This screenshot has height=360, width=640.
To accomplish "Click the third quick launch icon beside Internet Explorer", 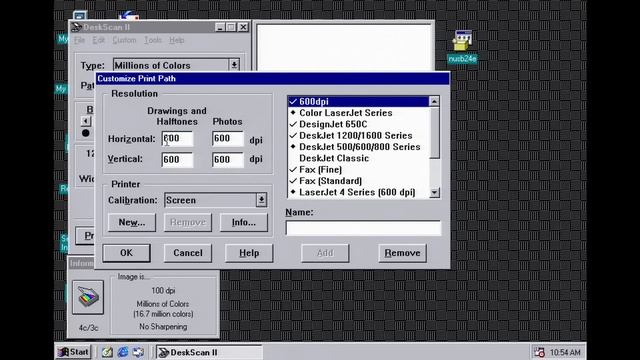I will coord(138,352).
